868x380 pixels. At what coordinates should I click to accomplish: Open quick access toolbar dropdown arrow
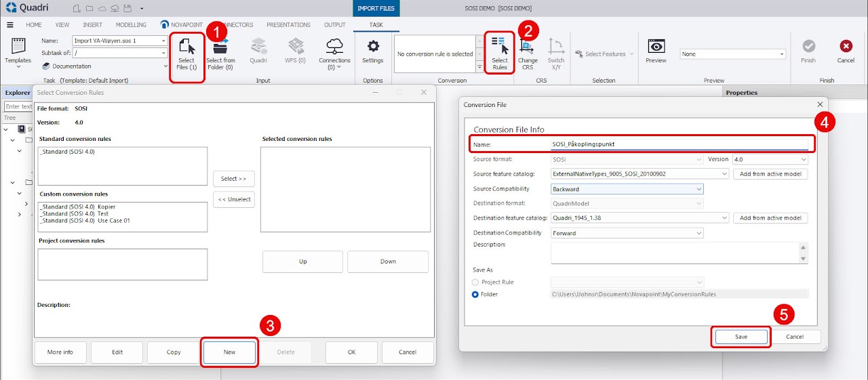[142, 9]
